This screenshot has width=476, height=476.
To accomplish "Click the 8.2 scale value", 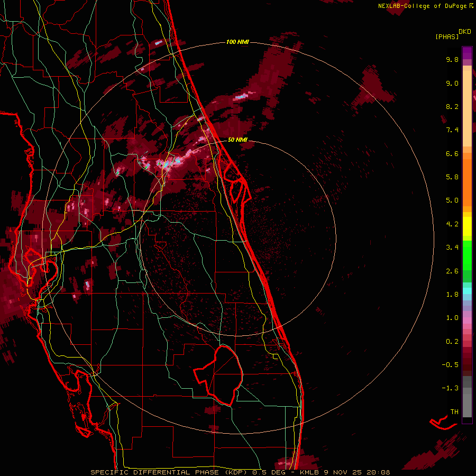I will tap(452, 106).
